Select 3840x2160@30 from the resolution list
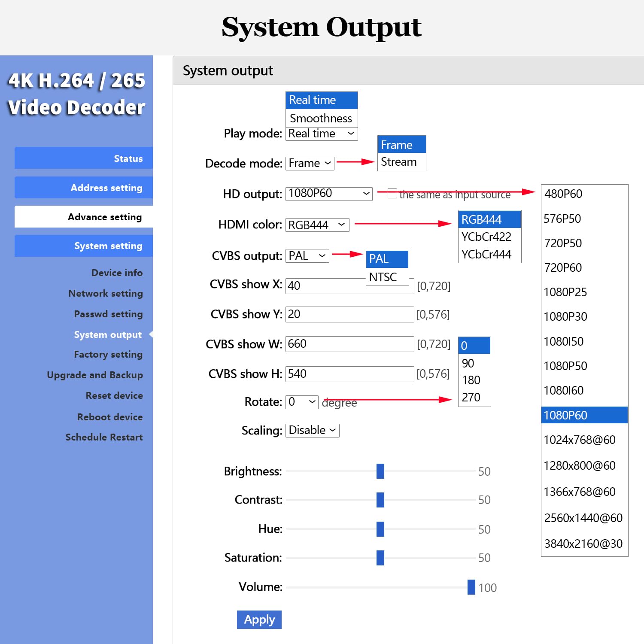The width and height of the screenshot is (644, 644). point(583,544)
